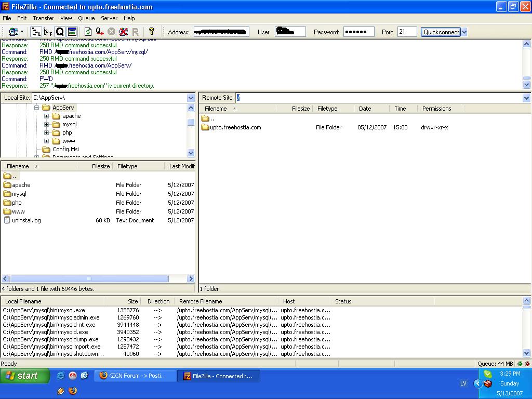Viewport: 532px width, 399px height.
Task: Click the red system tray icon below Skype
Action: click(487, 384)
